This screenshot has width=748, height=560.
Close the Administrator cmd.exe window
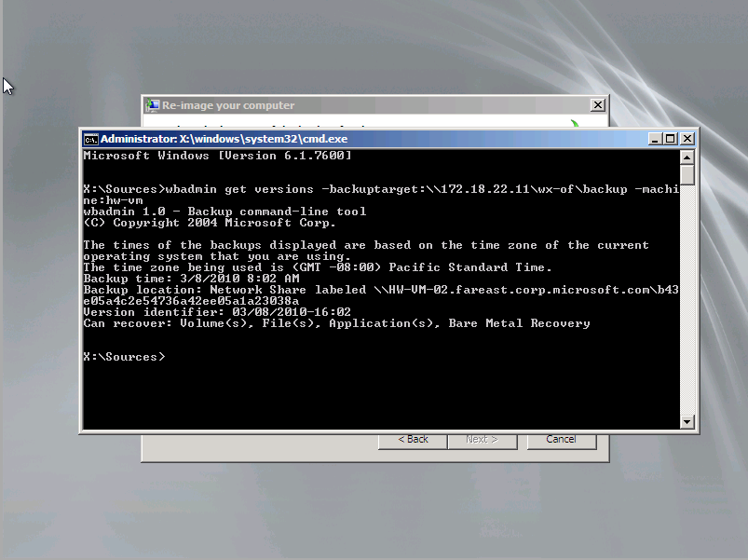(687, 139)
